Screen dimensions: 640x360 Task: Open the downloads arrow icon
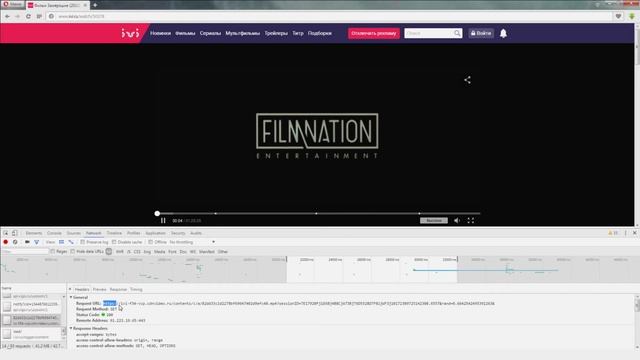point(632,16)
